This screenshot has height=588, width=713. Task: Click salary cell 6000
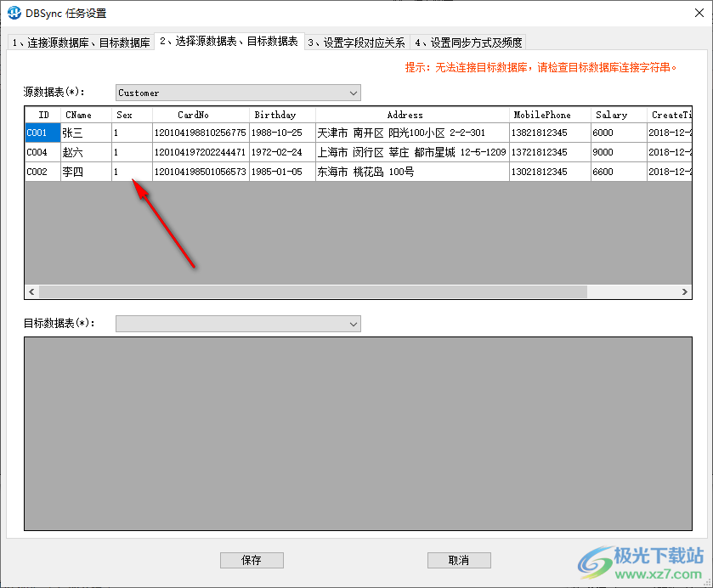[619, 133]
